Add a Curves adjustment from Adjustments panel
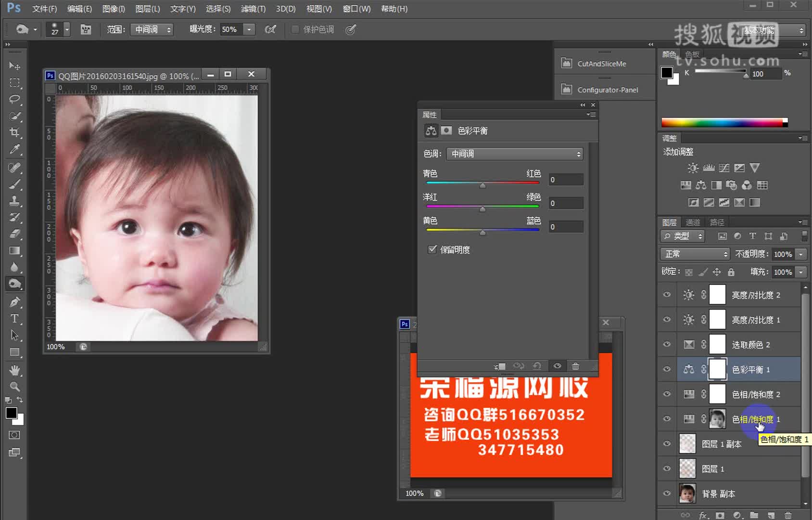This screenshot has height=520, width=812. point(724,168)
